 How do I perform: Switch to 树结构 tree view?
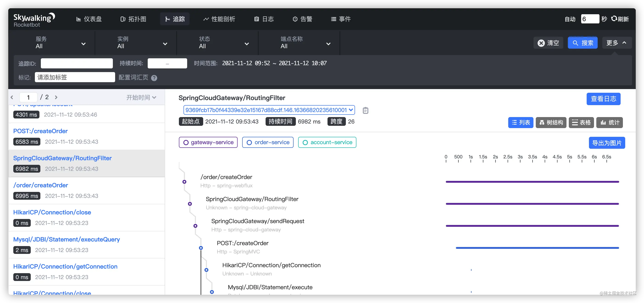(551, 123)
